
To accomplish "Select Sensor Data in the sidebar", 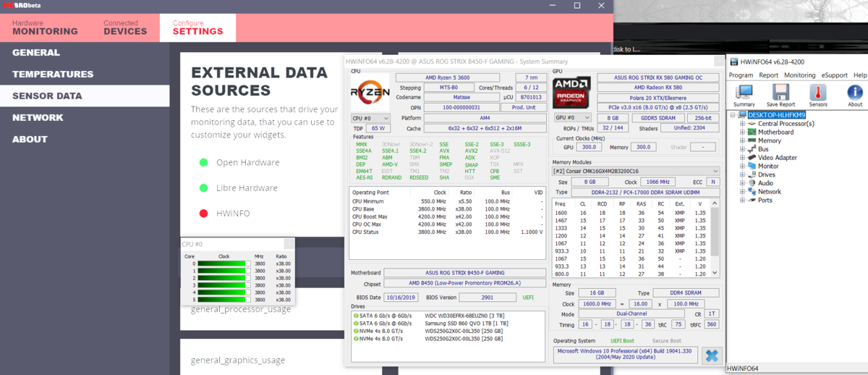I will [85, 96].
